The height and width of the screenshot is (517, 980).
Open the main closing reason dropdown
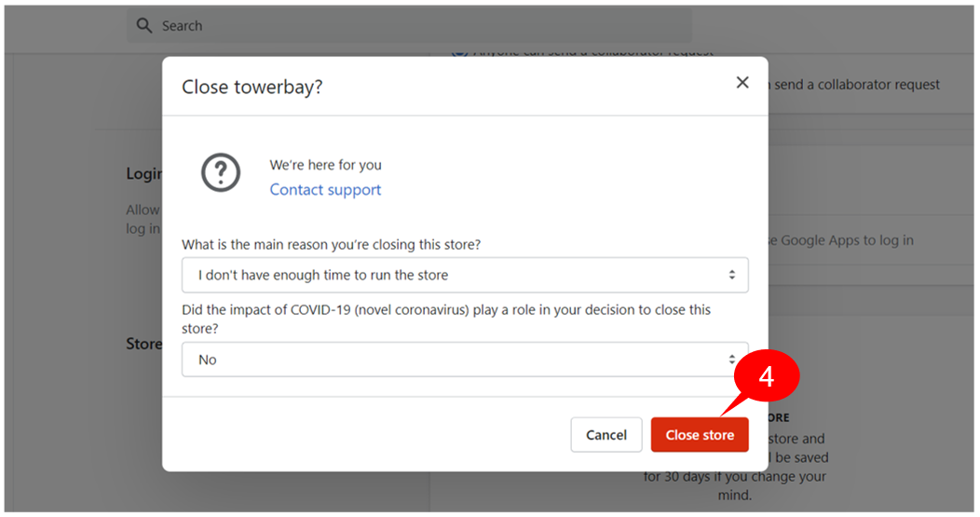click(x=465, y=275)
